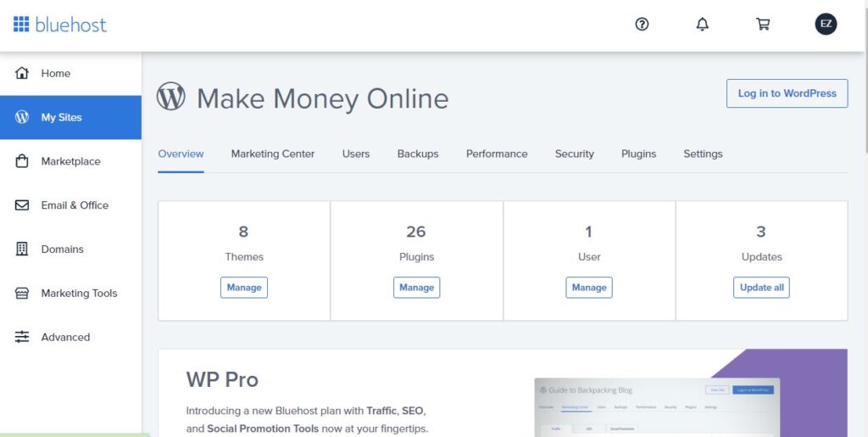Click the 3 Updates count
Viewport: 868px width, 437px height.
(x=760, y=232)
